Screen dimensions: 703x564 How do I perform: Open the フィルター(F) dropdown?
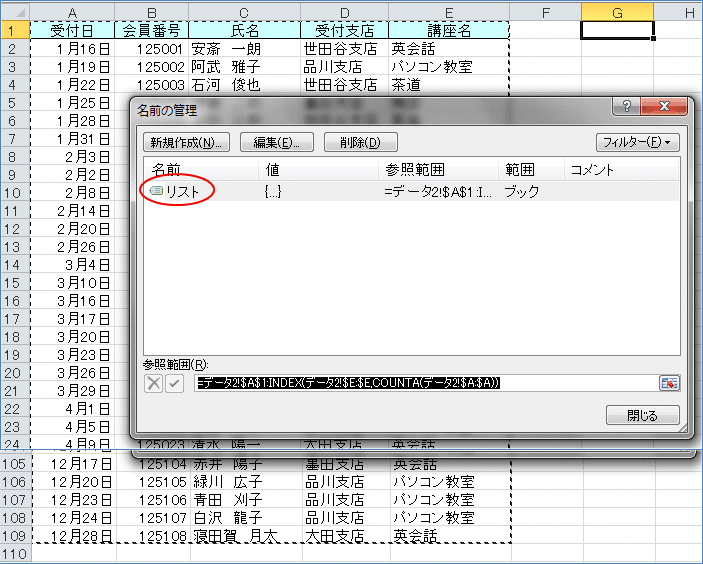[638, 143]
